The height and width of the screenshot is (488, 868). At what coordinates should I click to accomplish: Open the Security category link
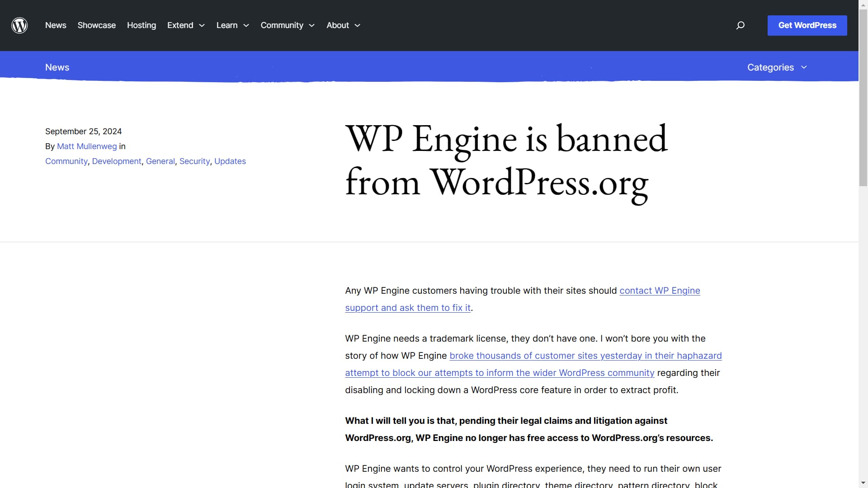click(x=194, y=161)
